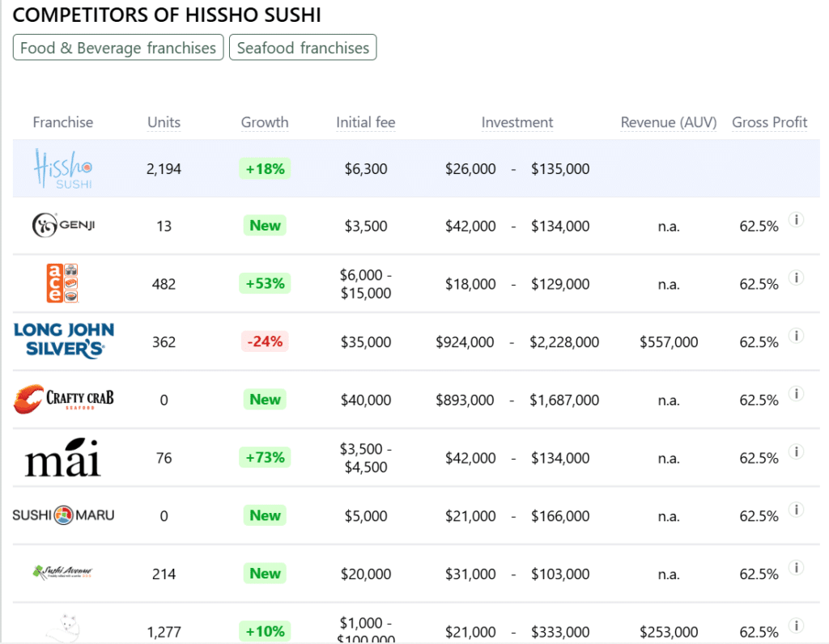Image resolution: width=829 pixels, height=644 pixels.
Task: Select the $135,000 investment value
Action: coord(560,169)
